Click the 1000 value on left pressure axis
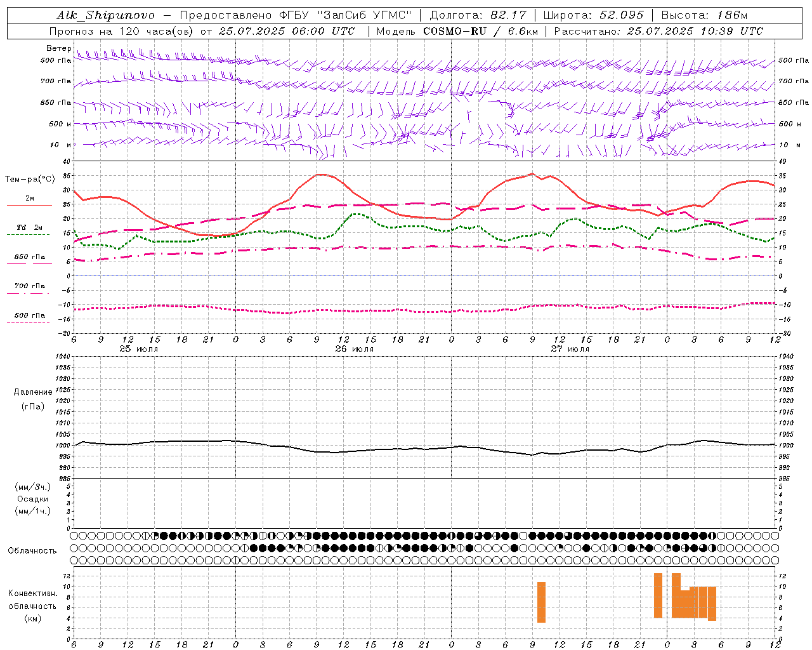The image size is (812, 650). click(64, 446)
